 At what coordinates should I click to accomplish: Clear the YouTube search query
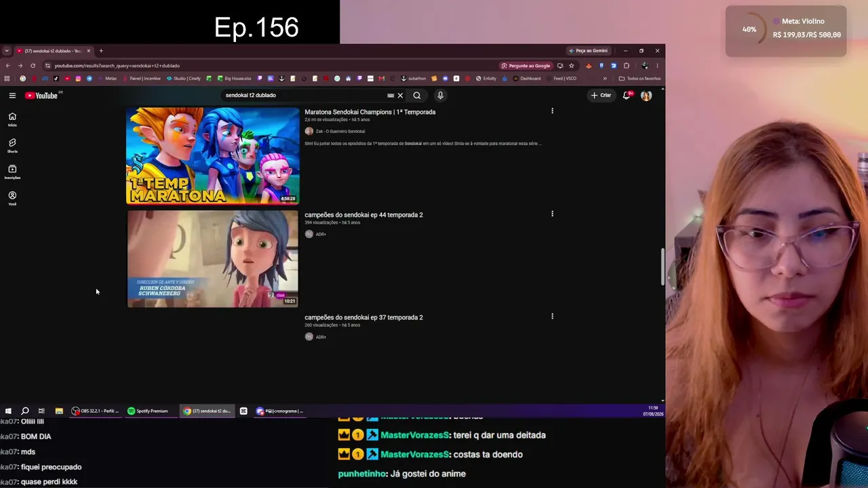[400, 96]
